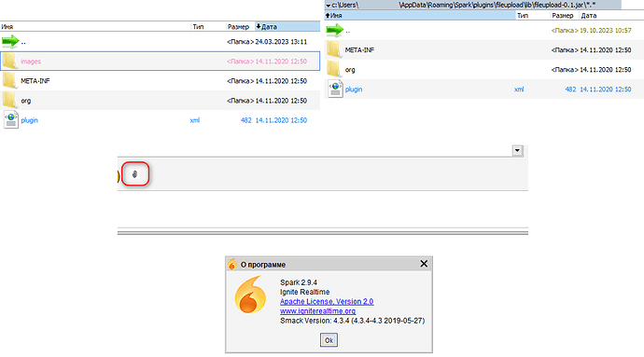
Task: Click the Spark flame logo in dialog
Action: 250,295
